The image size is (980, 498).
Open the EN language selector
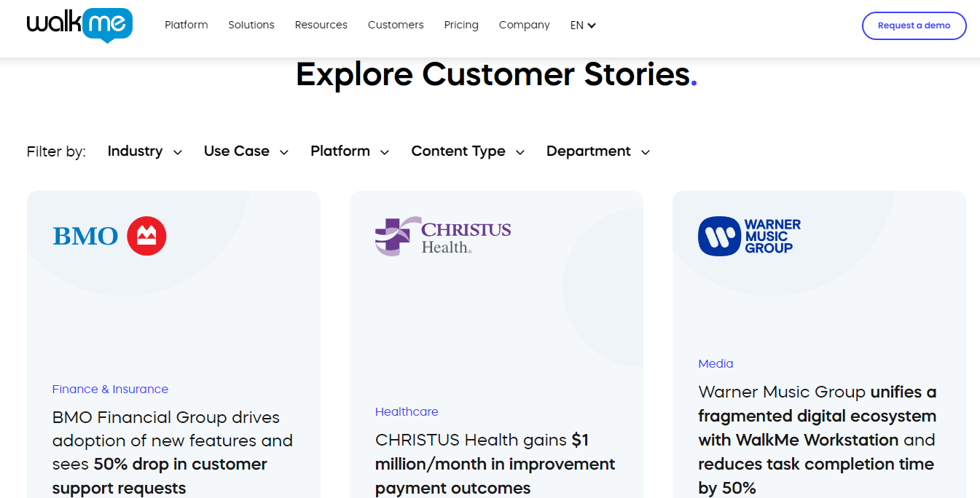coord(583,25)
